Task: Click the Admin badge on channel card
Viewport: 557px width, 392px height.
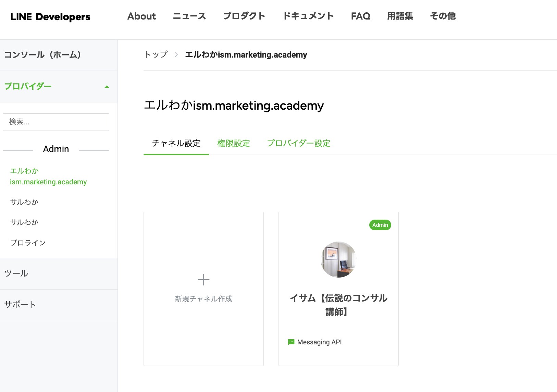Action: [380, 225]
